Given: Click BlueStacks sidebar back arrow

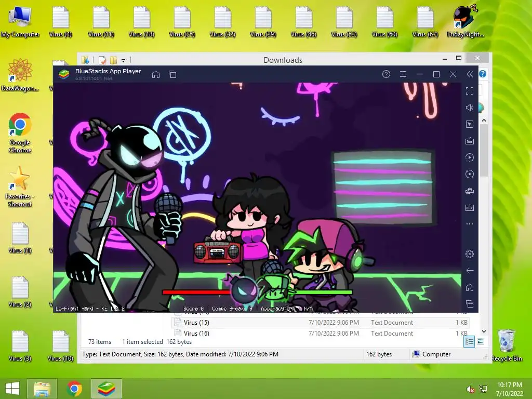Looking at the screenshot, I should 470,270.
